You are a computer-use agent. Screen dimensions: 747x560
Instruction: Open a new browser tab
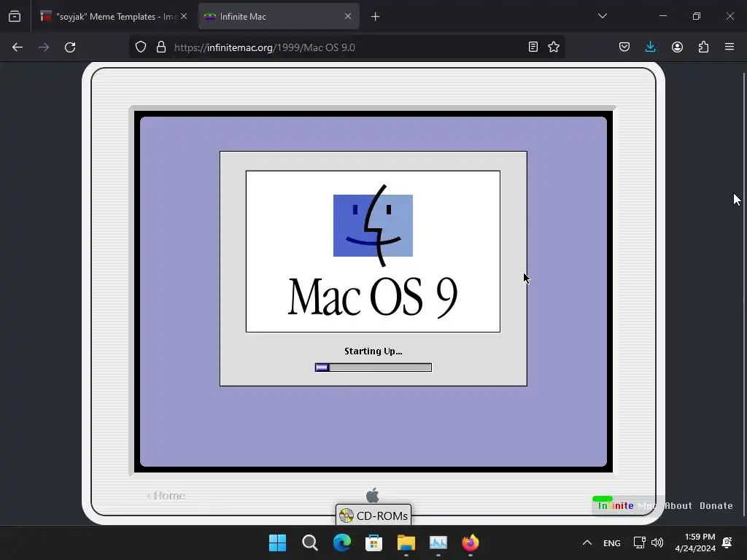point(376,17)
